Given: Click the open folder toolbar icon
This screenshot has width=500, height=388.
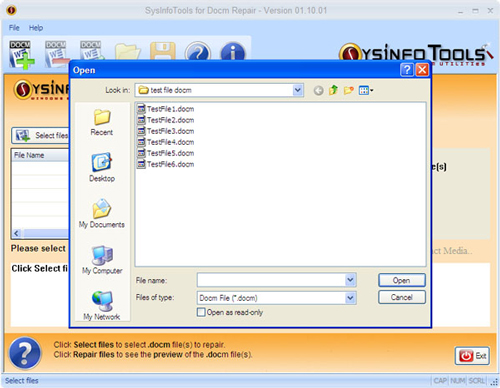Looking at the screenshot, I should (x=127, y=51).
